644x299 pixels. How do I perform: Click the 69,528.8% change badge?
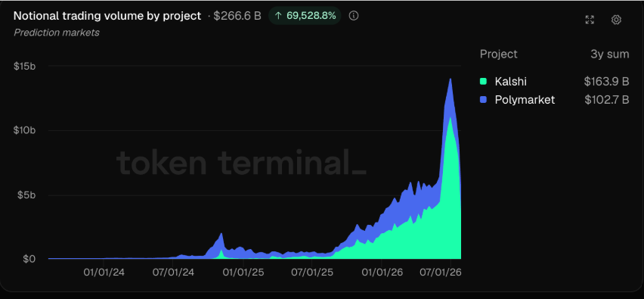point(305,16)
